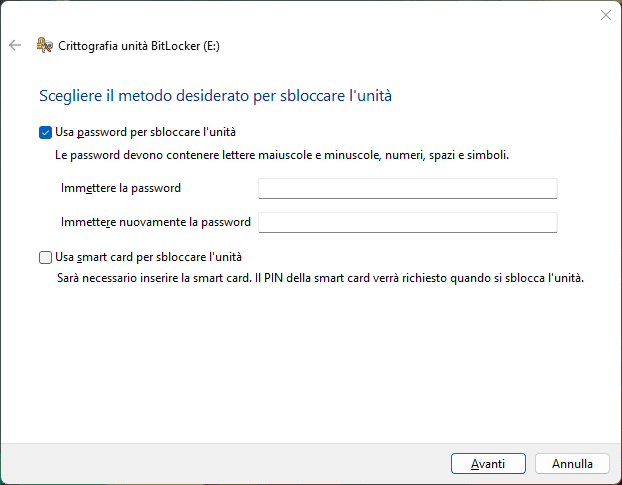This screenshot has height=485, width=622.
Task: Focus the 'Immettere la password' input field
Action: click(407, 188)
